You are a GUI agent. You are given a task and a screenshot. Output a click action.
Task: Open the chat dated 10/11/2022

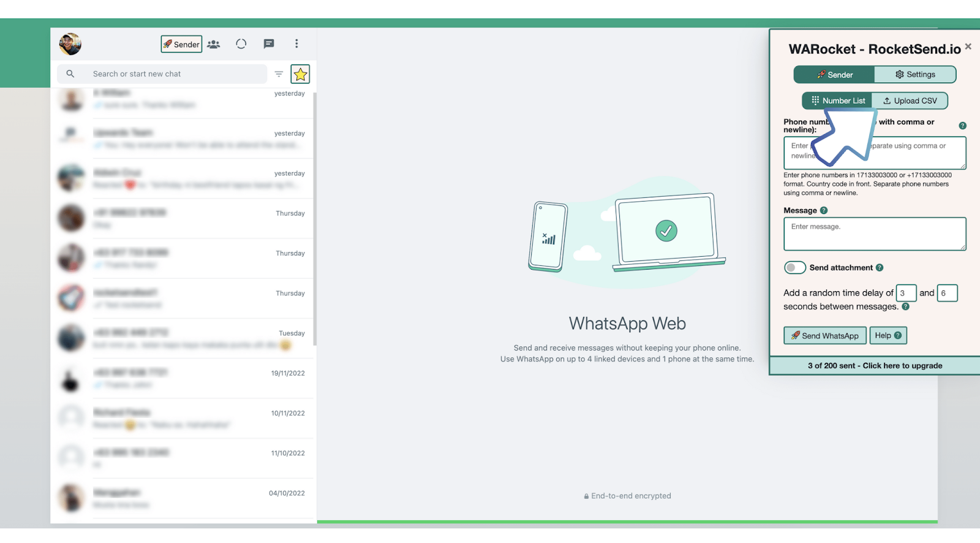point(183,419)
